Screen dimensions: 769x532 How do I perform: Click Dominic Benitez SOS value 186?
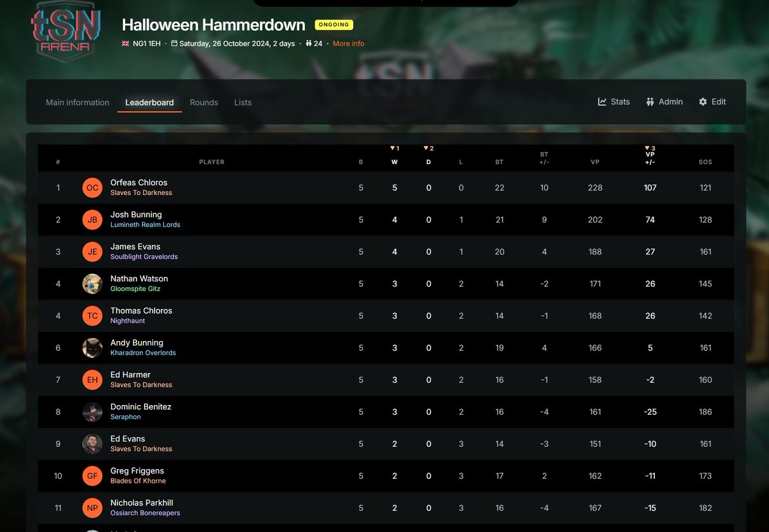(x=706, y=412)
